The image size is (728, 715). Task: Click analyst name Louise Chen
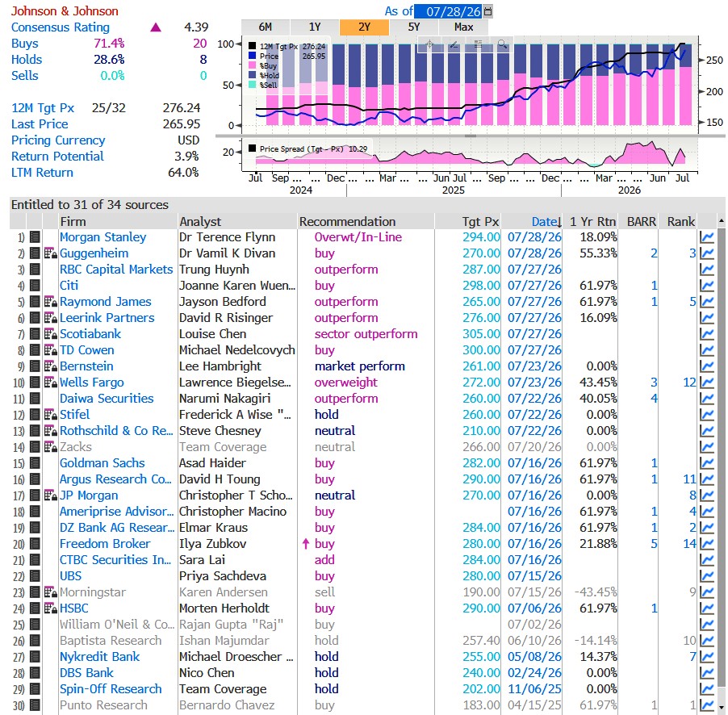point(212,334)
